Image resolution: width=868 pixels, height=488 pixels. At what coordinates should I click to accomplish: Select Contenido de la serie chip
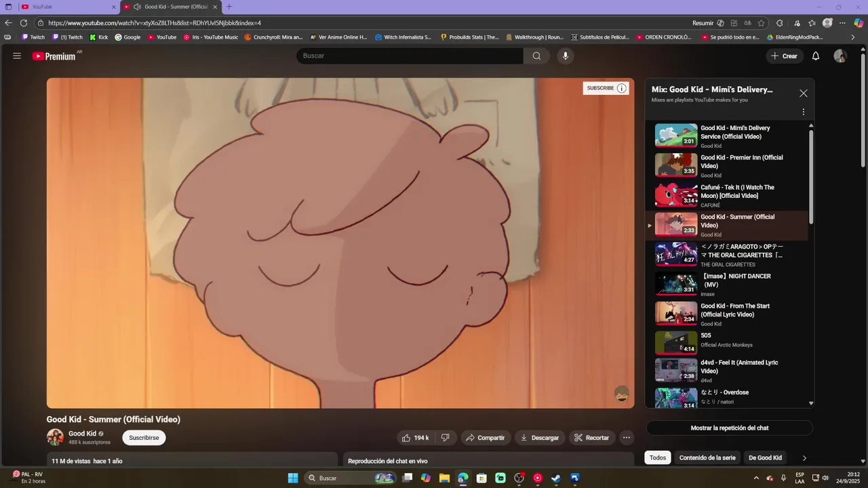[707, 457]
